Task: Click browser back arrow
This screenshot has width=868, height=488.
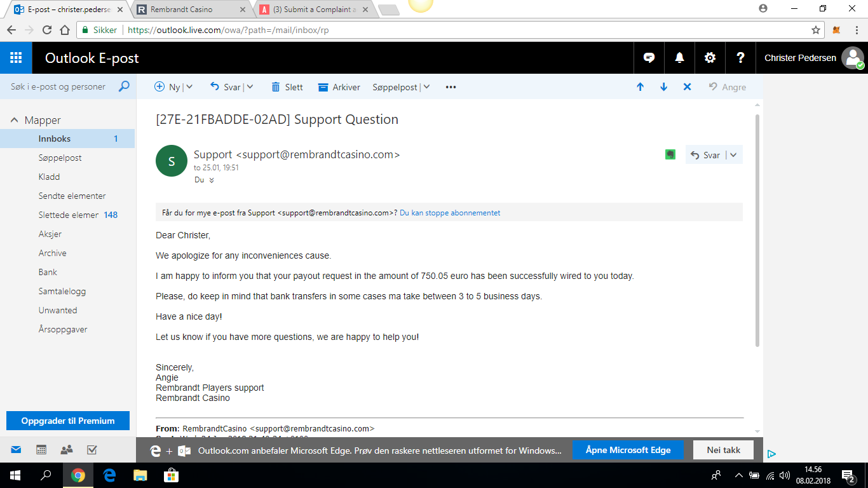Action: [11, 30]
